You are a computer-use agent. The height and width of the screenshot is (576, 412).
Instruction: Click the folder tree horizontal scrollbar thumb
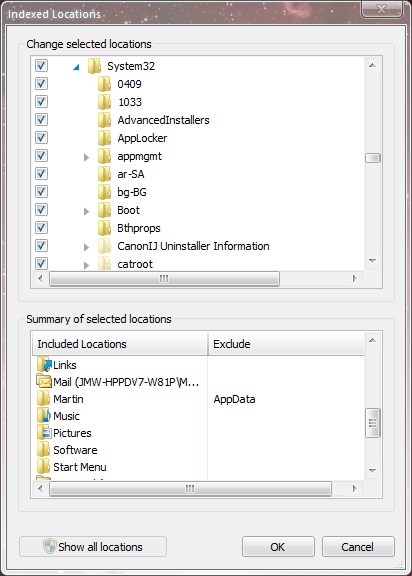(x=164, y=278)
